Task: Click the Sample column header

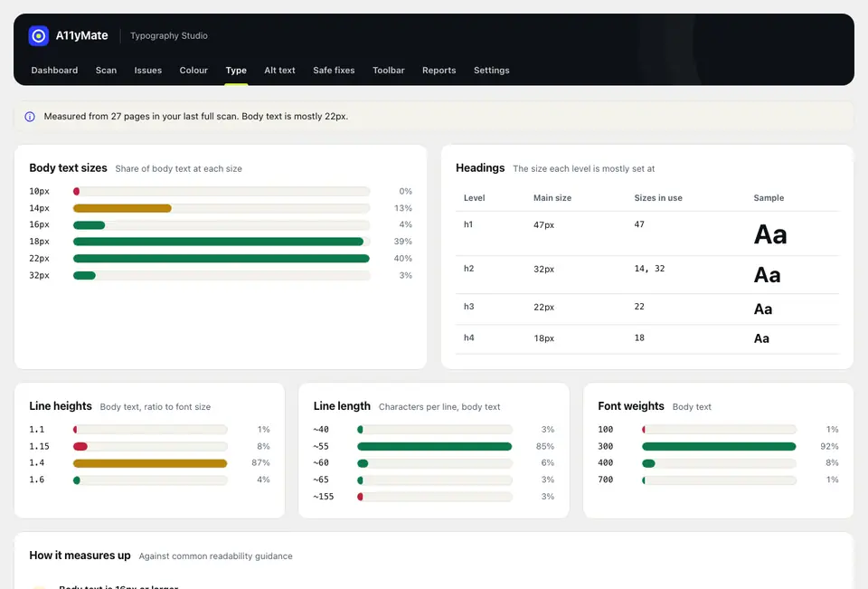Action: pyautogui.click(x=769, y=198)
